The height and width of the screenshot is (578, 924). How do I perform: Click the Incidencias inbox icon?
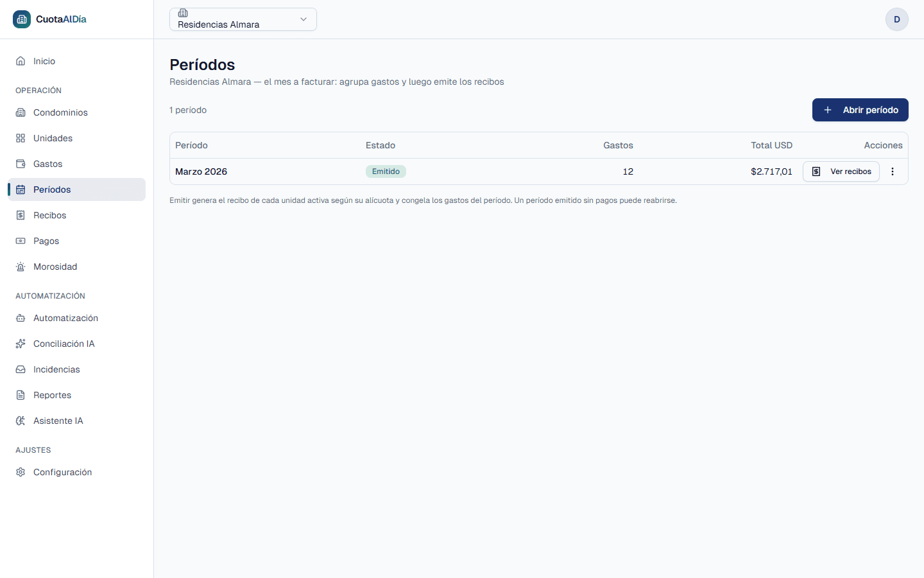point(21,369)
